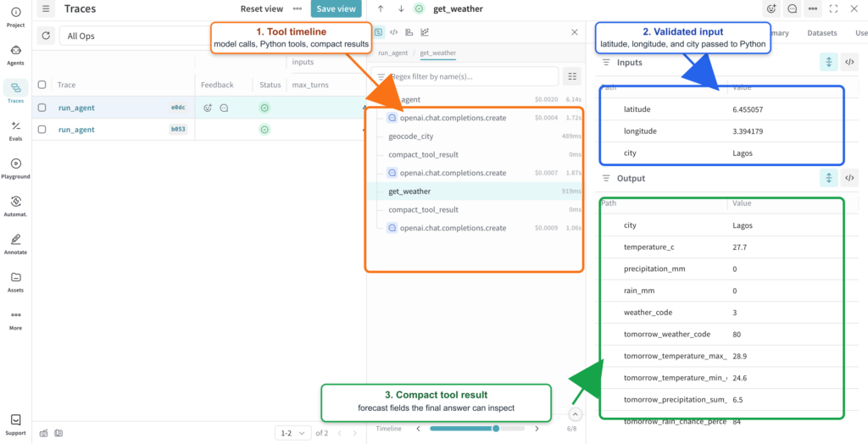Viewport: 868px width, 444px height.
Task: Open the Traces section in sidebar
Action: pos(15,92)
